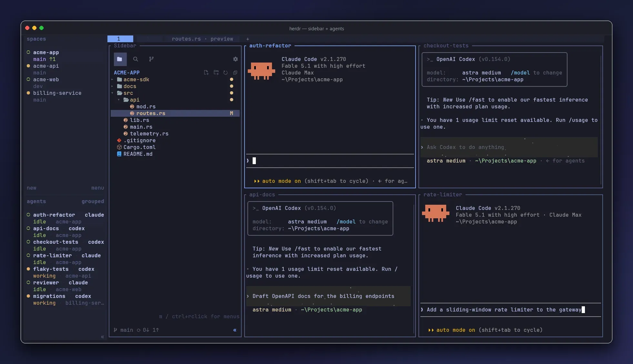Image resolution: width=633 pixels, height=364 pixels.
Task: Focus the 'Ask Codex to do anything' input
Action: coord(509,147)
